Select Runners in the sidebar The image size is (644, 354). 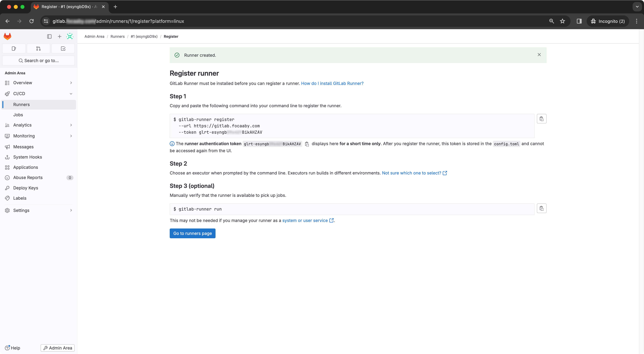(39, 105)
